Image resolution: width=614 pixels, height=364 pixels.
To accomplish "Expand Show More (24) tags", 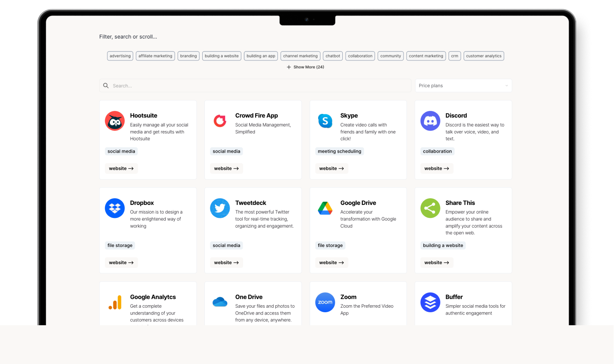I will pos(306,67).
